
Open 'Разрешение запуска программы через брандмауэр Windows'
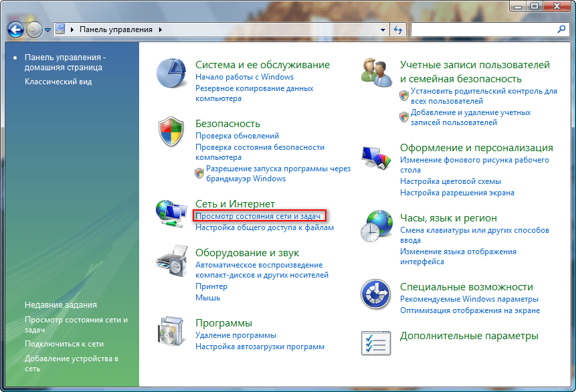click(x=278, y=173)
